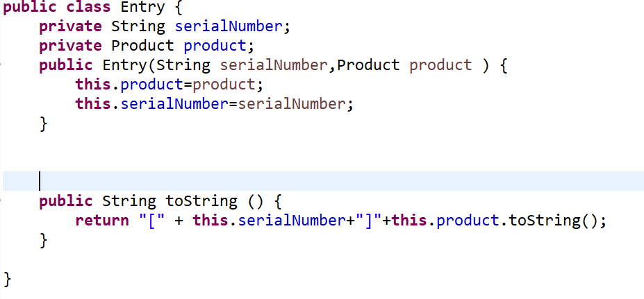The width and height of the screenshot is (644, 299).
Task: Click the "[" string literal
Action: (147, 221)
